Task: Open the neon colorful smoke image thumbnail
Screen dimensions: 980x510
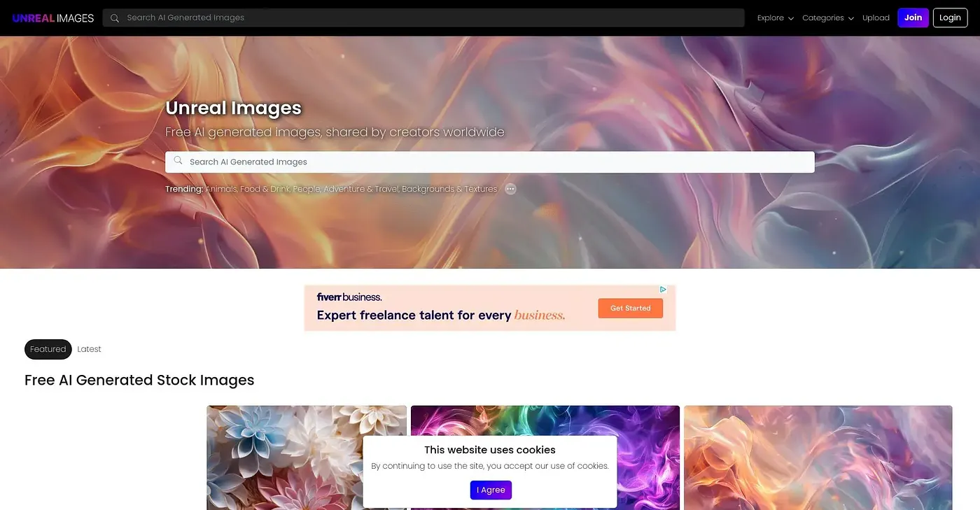Action: [x=545, y=458]
